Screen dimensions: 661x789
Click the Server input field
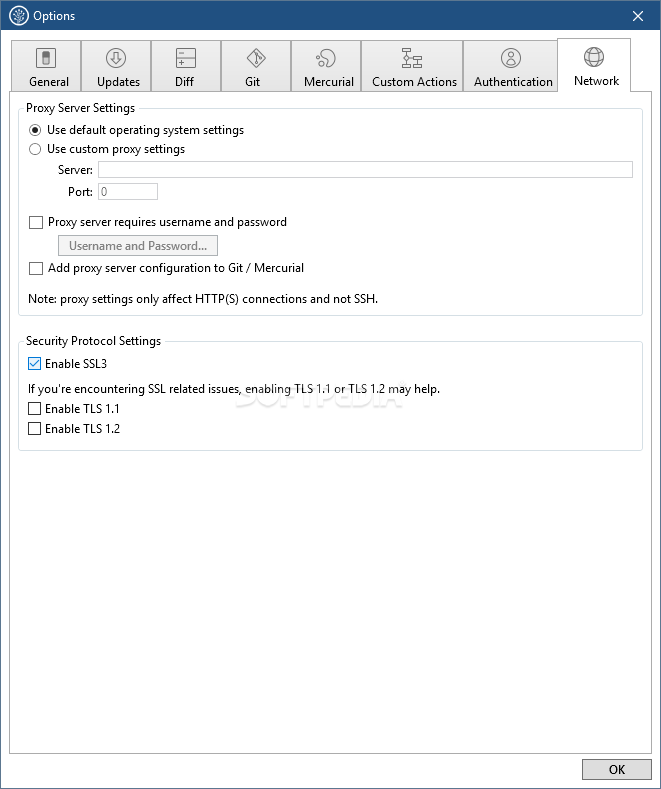click(365, 170)
